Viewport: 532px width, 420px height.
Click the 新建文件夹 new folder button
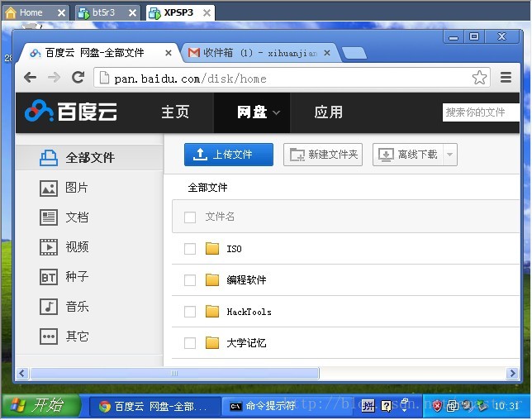(323, 155)
